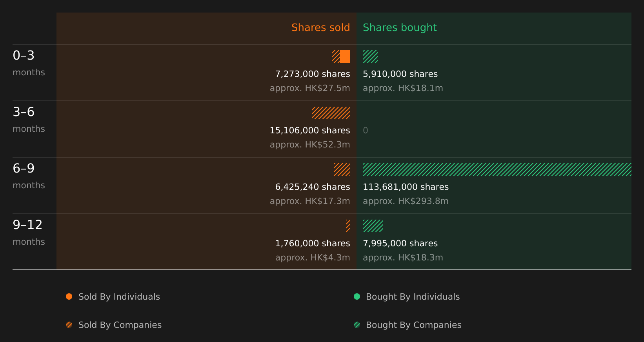This screenshot has height=342, width=644.
Task: Select the Sold By Individuals legend label
Action: 119,297
